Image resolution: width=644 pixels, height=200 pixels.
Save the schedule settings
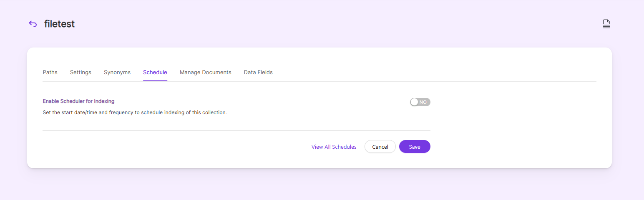[x=415, y=147]
